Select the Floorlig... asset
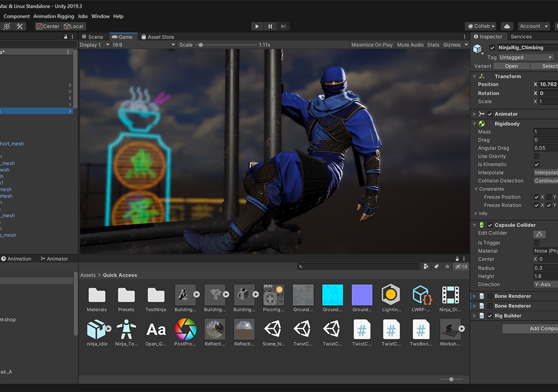The width and height of the screenshot is (558, 392). click(x=274, y=298)
